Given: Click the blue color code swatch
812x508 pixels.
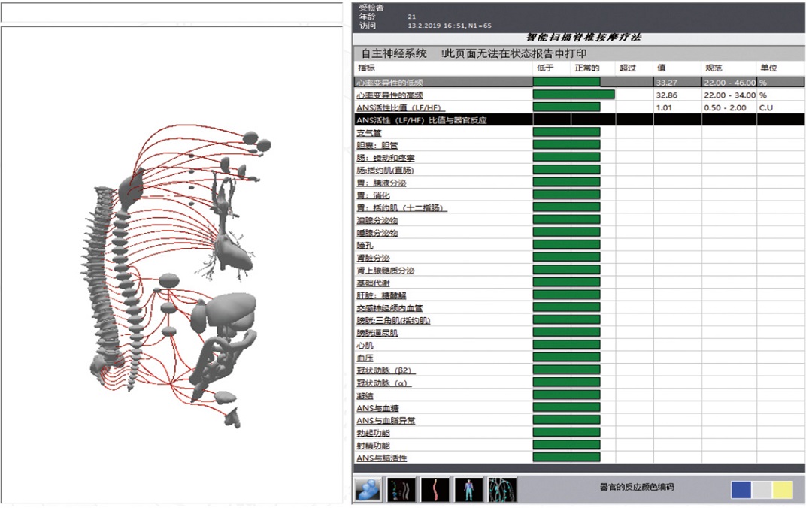Looking at the screenshot, I should 741,490.
